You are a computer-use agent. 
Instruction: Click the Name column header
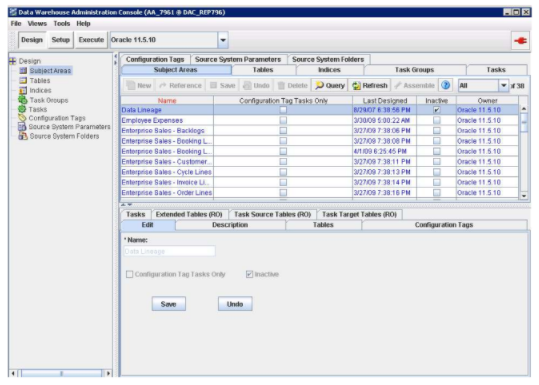click(x=167, y=100)
